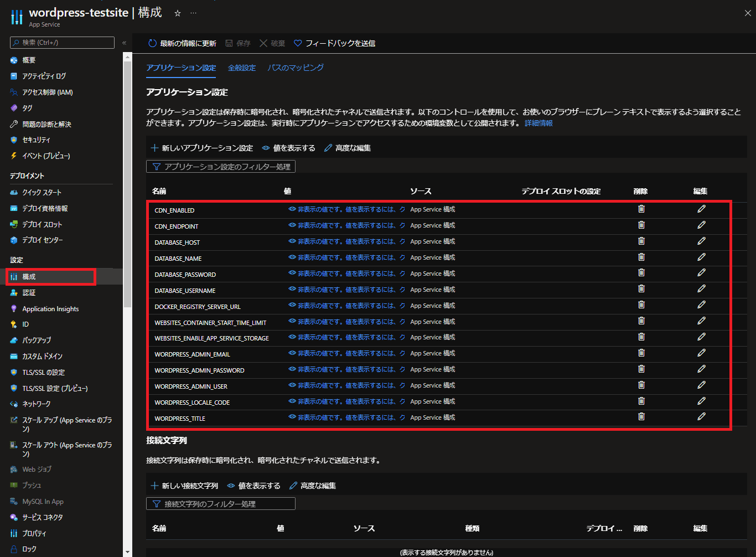Delete WEBSITES_ENABLE_APP_SERVICE_STORAGE setting
This screenshot has width=756, height=557.
641,337
